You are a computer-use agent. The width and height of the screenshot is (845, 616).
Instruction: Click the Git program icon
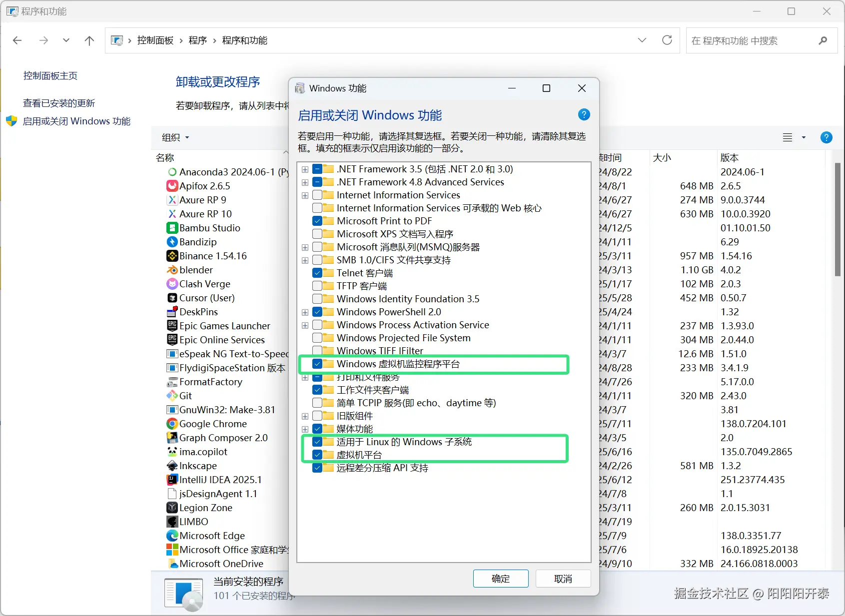tap(172, 396)
